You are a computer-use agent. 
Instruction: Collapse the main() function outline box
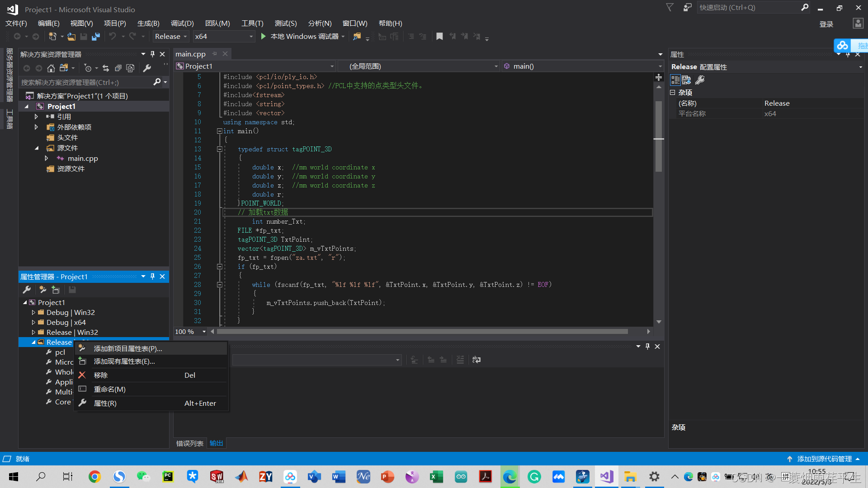[219, 131]
